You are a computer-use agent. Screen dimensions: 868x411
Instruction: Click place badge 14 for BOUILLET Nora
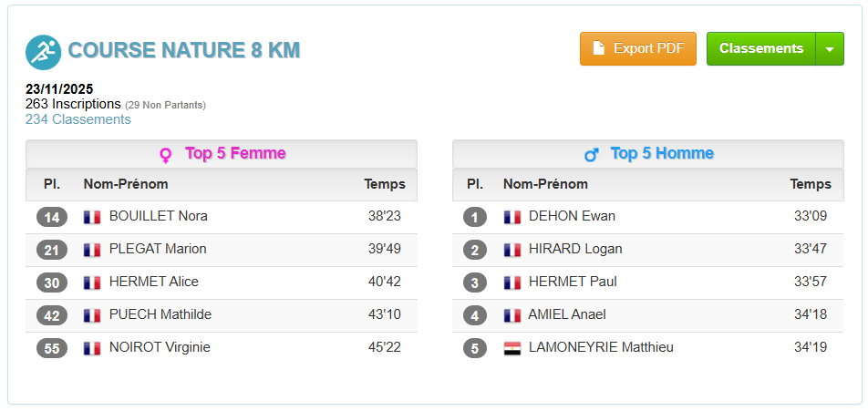tap(52, 217)
